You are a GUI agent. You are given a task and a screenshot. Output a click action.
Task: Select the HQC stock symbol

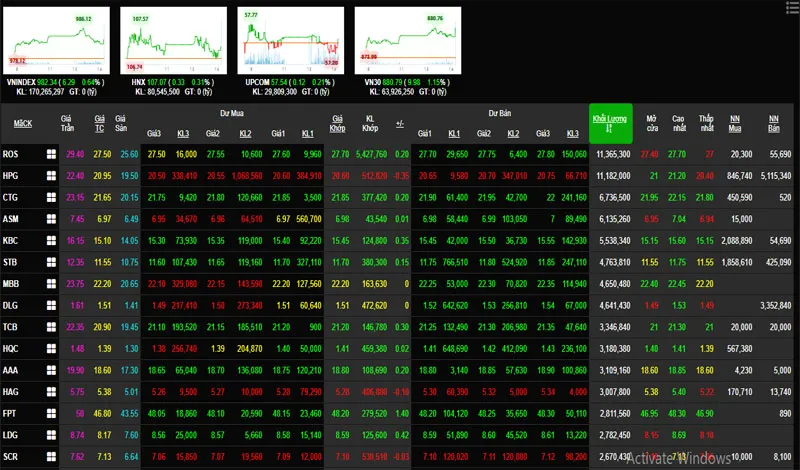coord(10,349)
